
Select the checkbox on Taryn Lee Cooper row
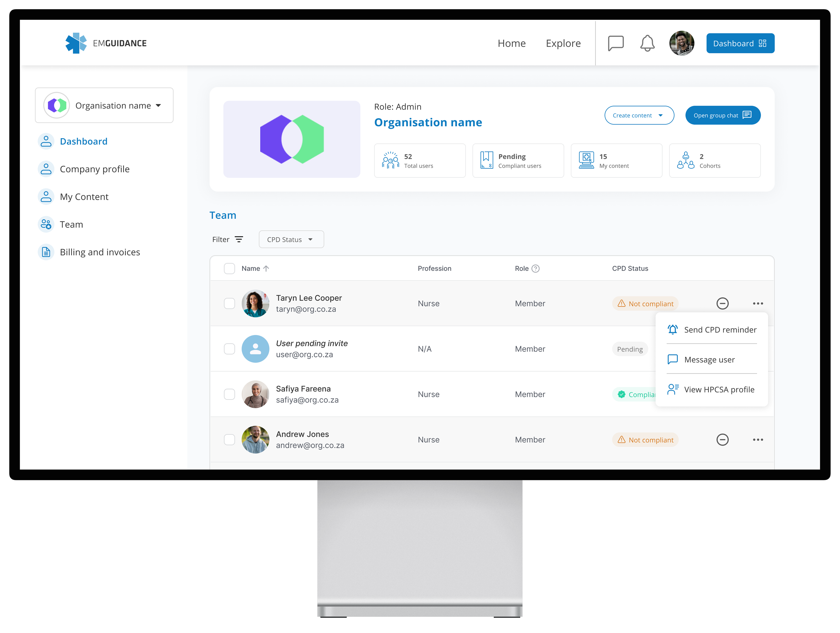click(x=229, y=303)
